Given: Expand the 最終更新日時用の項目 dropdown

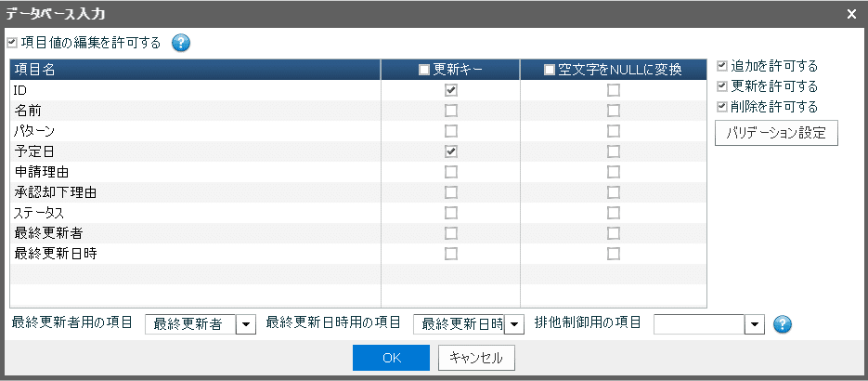Looking at the screenshot, I should point(514,324).
